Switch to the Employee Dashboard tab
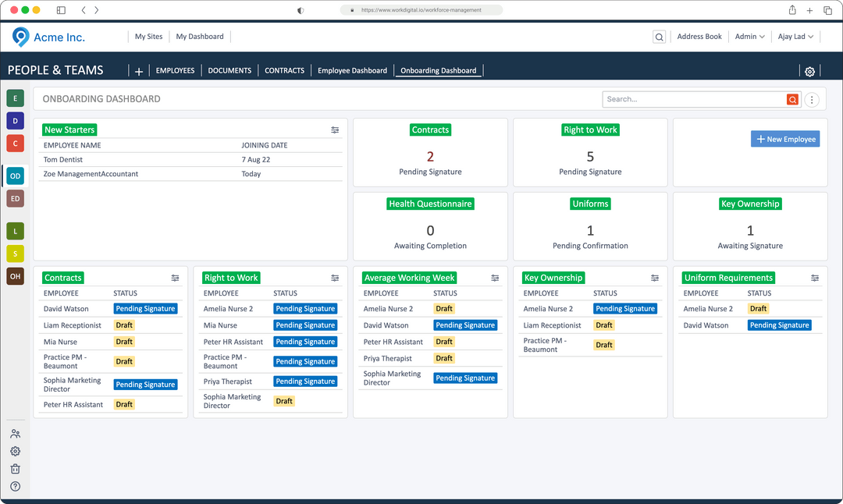Viewport: 843px width, 504px height. pyautogui.click(x=351, y=70)
